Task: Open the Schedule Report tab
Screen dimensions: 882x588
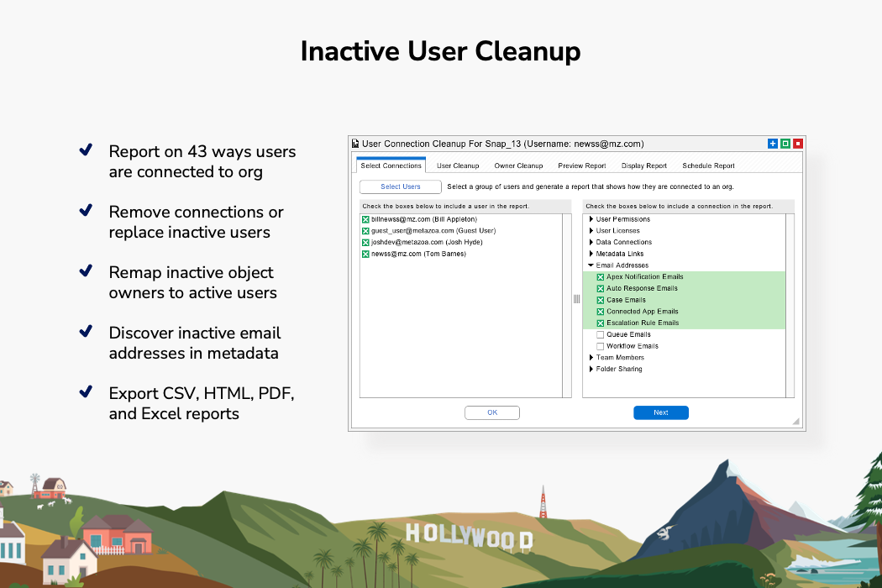Action: 708,165
